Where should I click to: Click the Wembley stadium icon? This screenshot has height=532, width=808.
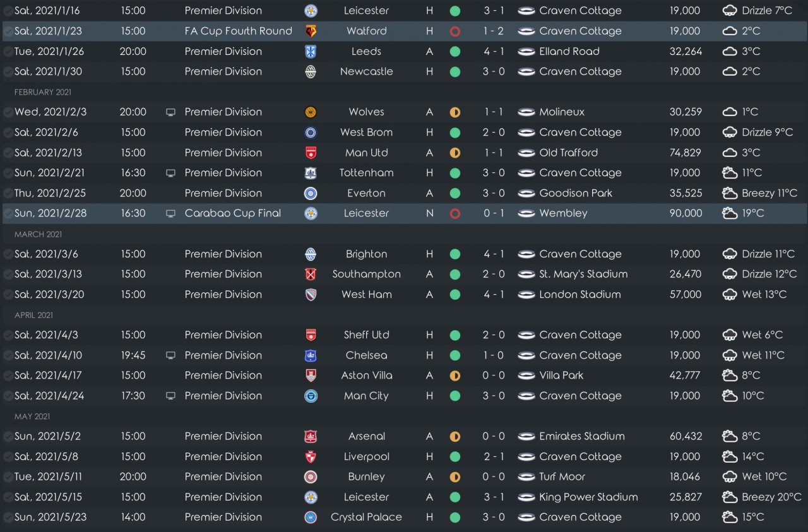526,213
